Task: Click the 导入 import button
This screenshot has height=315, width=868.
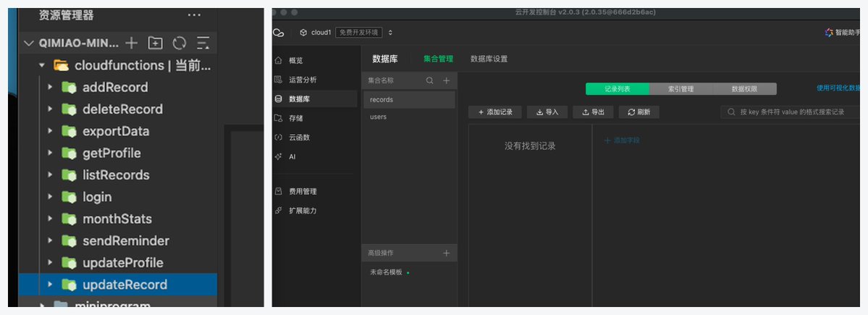Action: [x=547, y=112]
